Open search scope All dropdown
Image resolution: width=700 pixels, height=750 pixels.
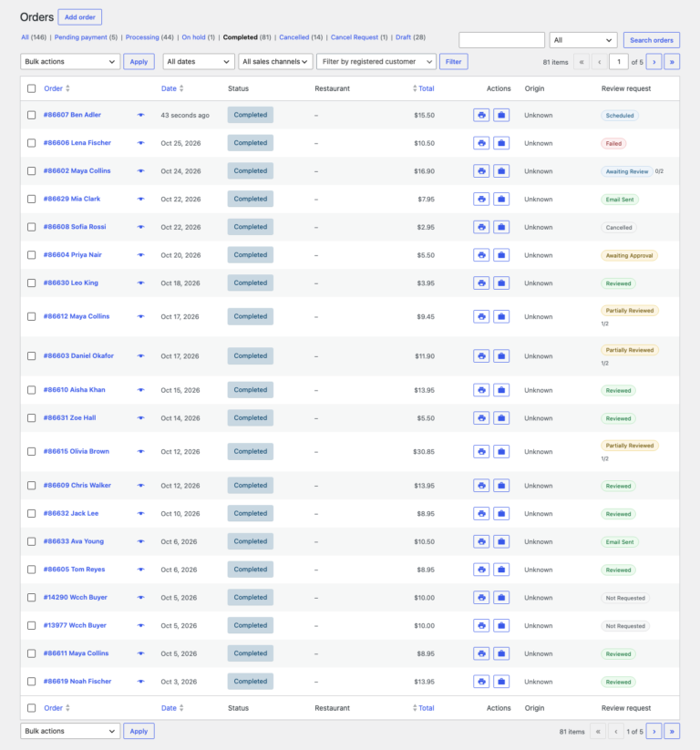pos(583,40)
